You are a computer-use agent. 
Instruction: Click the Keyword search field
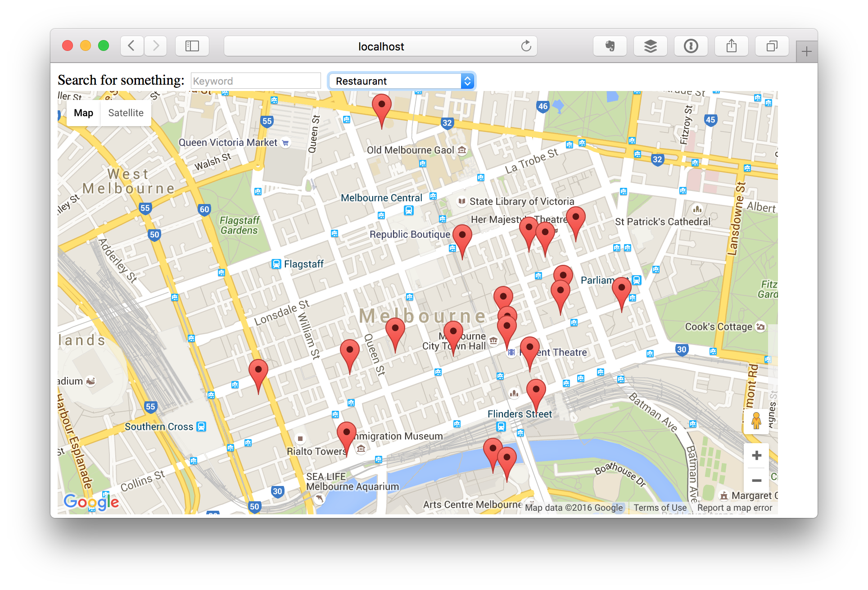pyautogui.click(x=256, y=81)
